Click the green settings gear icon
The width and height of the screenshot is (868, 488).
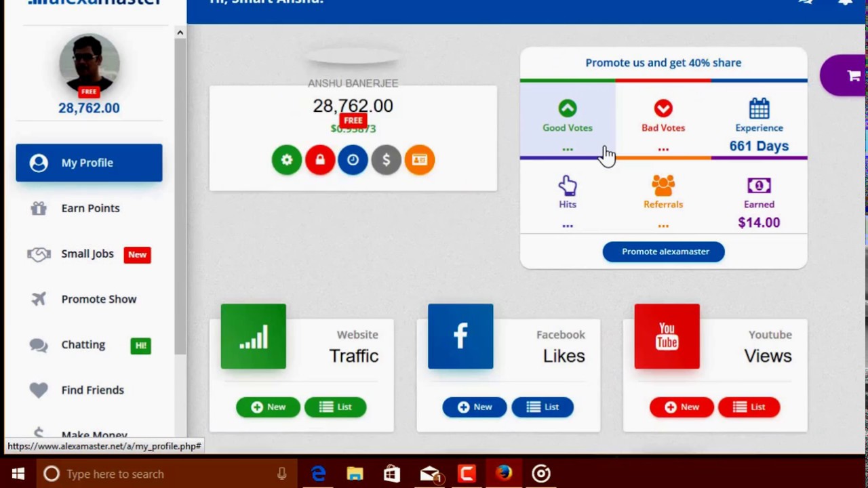tap(287, 160)
